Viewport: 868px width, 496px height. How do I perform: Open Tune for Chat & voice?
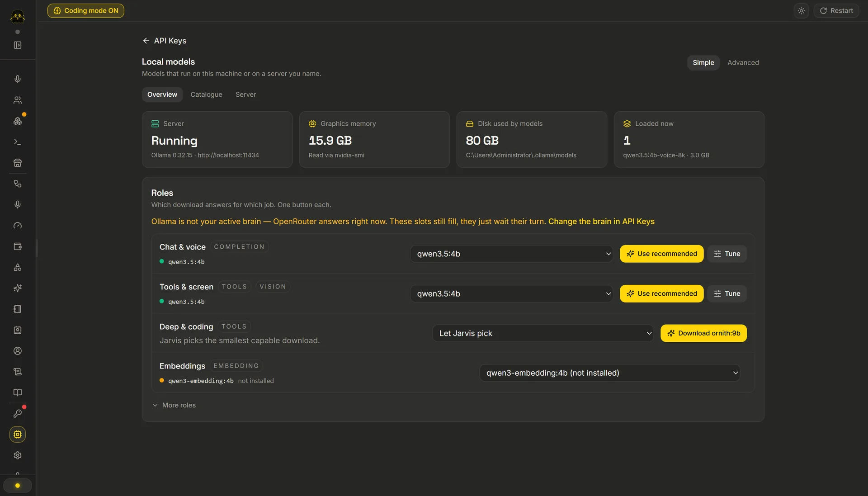tap(727, 254)
